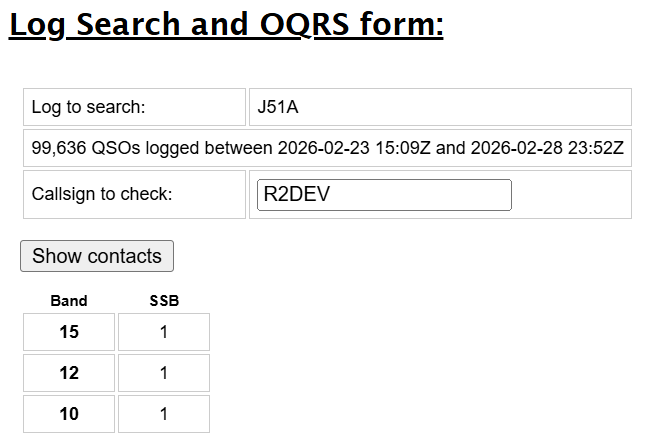The width and height of the screenshot is (648, 444).
Task: Focus the callsign input containing R2DEV
Action: coord(384,195)
